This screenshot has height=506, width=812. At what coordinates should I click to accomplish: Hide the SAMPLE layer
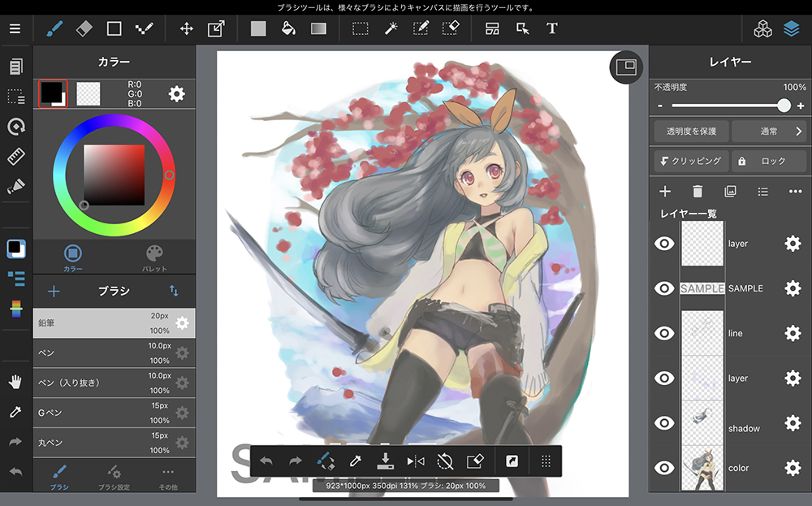tap(664, 288)
